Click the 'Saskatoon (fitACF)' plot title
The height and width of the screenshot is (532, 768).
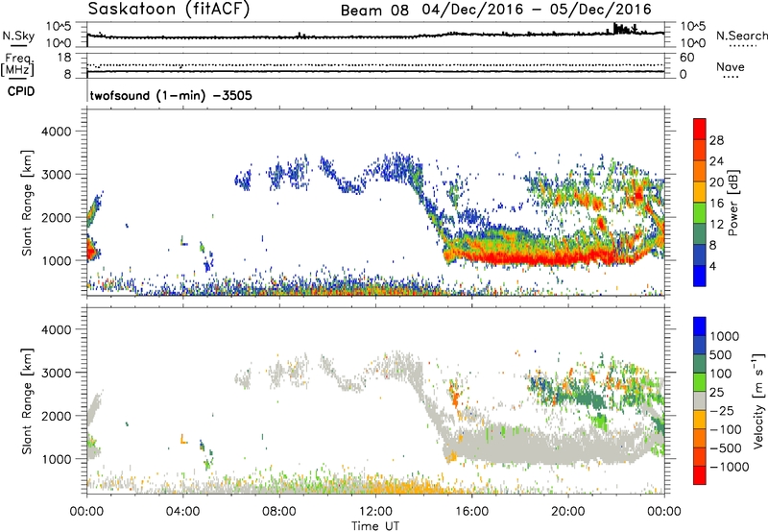169,9
